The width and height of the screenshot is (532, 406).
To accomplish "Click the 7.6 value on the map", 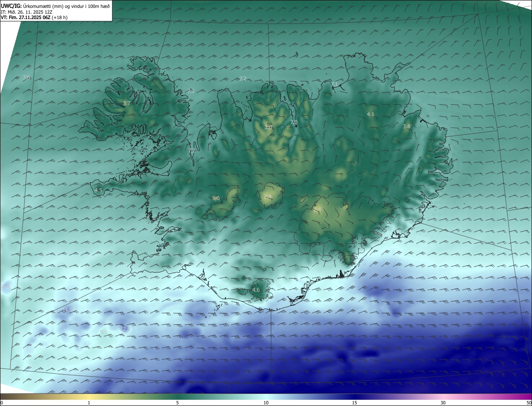I will tap(26, 78).
